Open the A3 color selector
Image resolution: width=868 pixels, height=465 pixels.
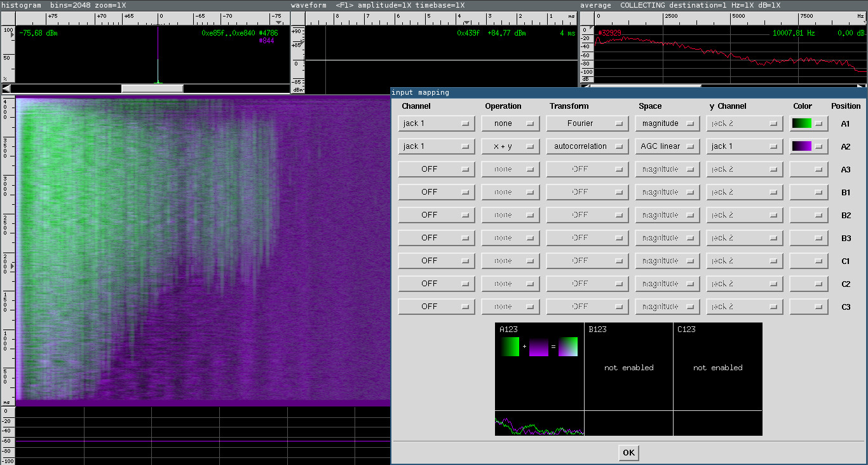click(809, 169)
